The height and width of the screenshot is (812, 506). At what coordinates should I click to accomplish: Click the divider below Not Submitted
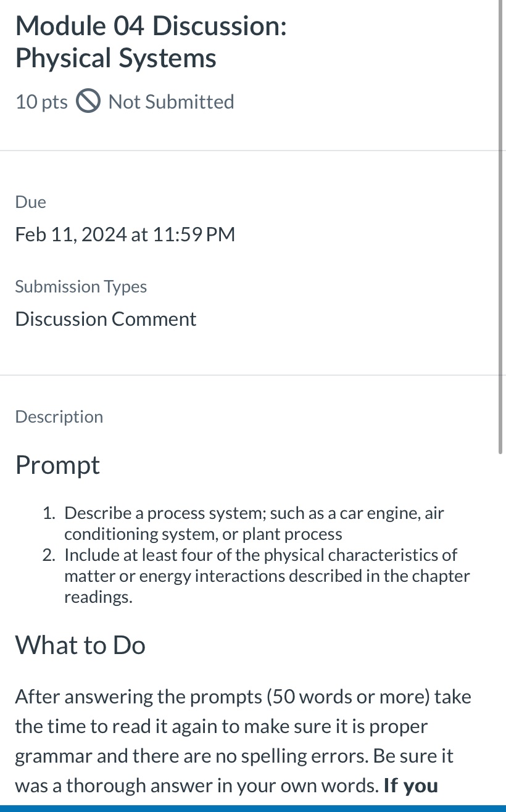(253, 149)
